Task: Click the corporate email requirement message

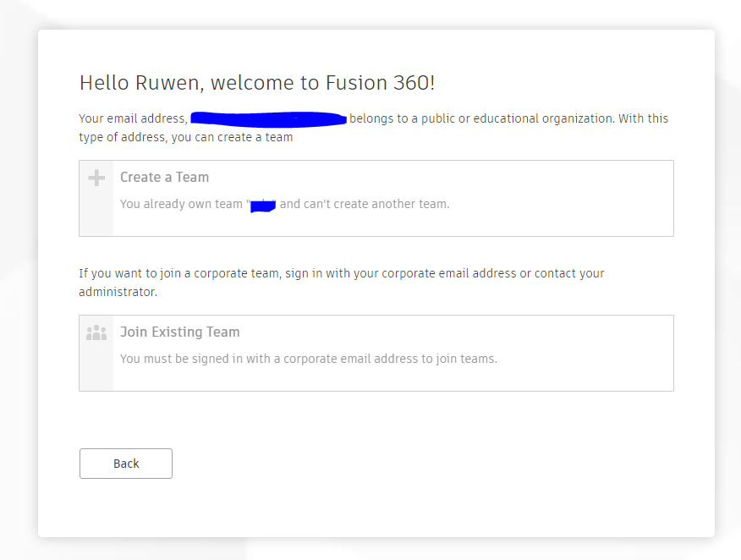Action: point(309,359)
